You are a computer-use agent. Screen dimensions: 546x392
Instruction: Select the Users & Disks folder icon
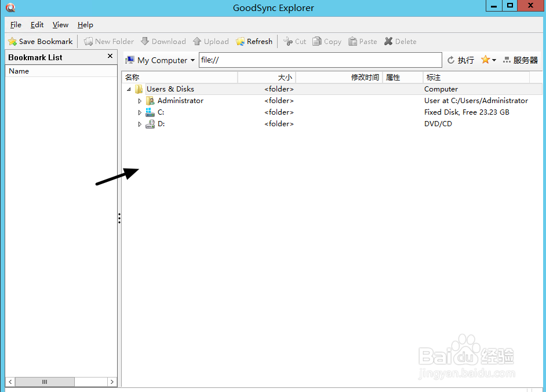pos(139,89)
